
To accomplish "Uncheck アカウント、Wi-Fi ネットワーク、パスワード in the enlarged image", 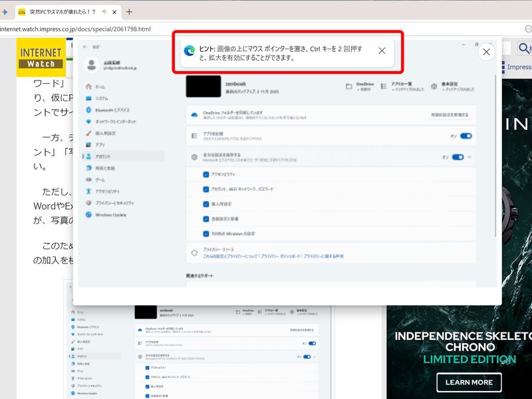I will click(x=206, y=189).
